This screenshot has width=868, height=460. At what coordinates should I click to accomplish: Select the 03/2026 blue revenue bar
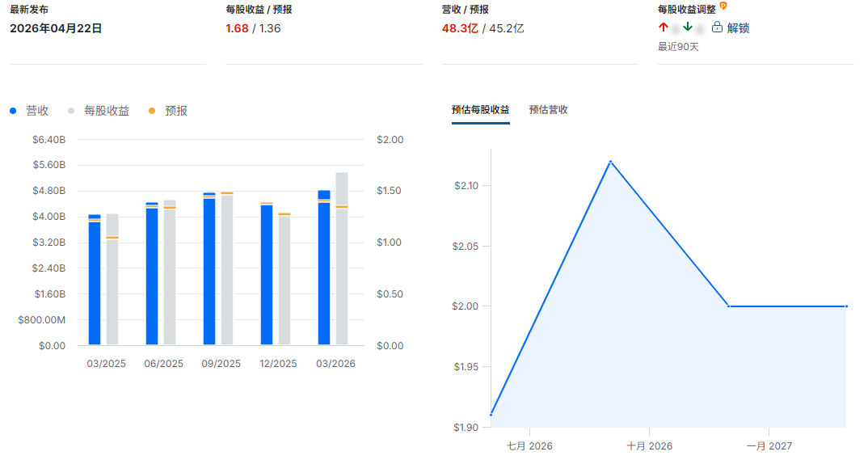(324, 268)
